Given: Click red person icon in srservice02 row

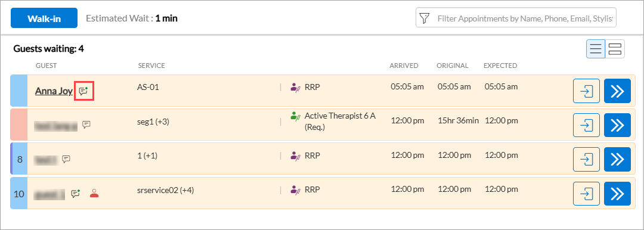Looking at the screenshot, I should (94, 193).
